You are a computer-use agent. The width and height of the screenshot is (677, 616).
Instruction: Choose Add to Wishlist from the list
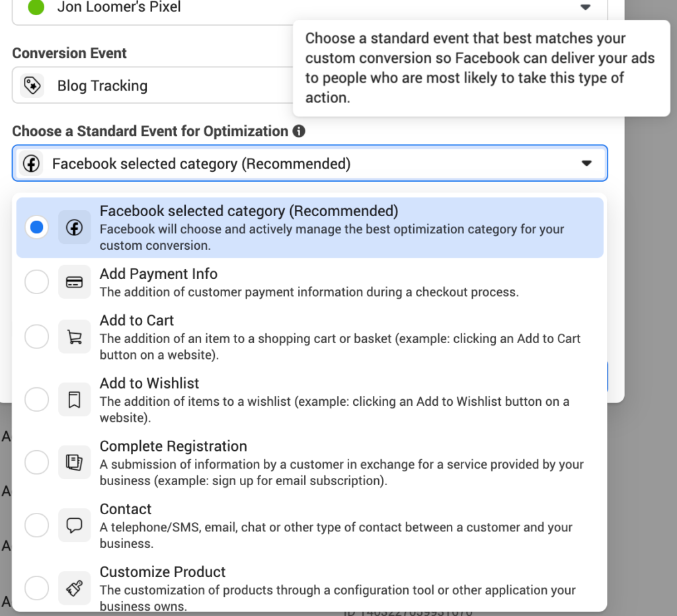click(149, 383)
